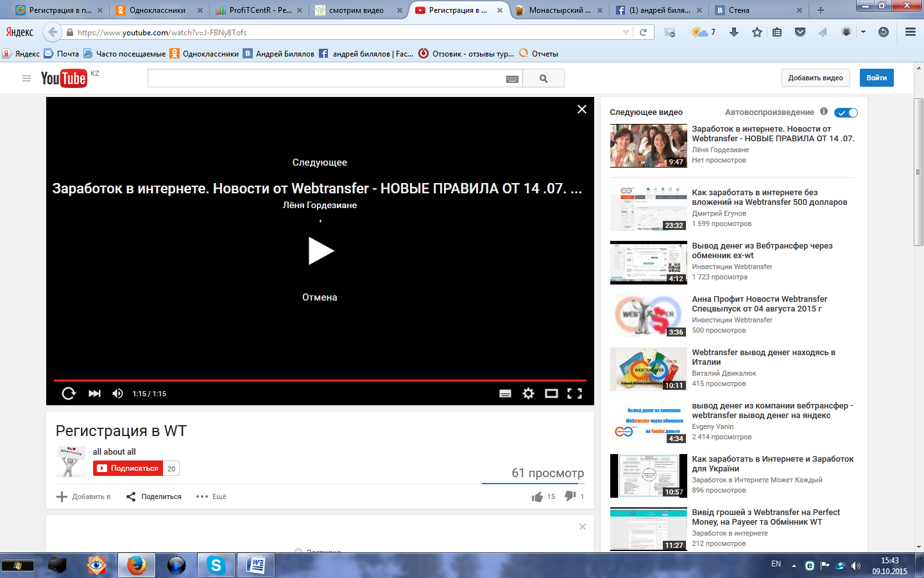Open a new browser tab with plus

click(820, 10)
